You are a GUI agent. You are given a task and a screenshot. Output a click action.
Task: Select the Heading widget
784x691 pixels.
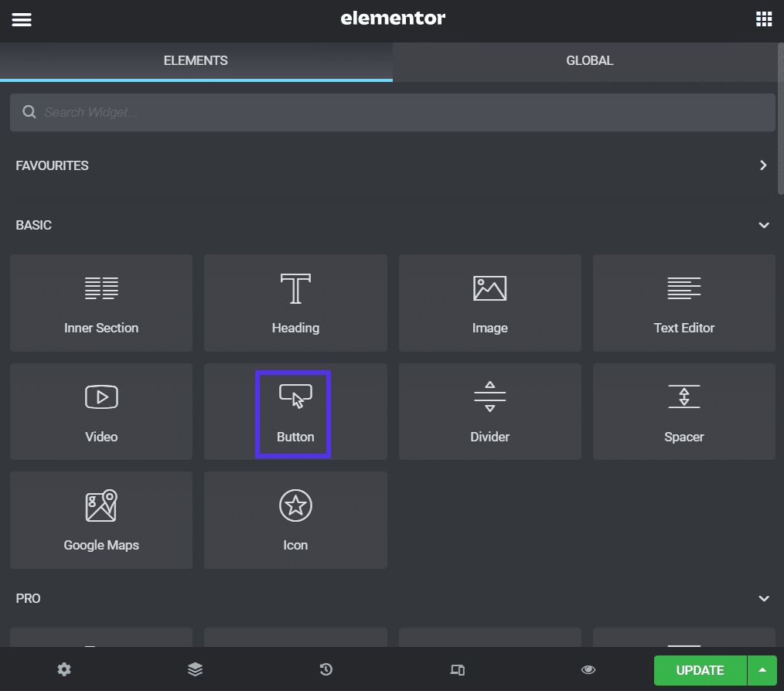point(295,303)
